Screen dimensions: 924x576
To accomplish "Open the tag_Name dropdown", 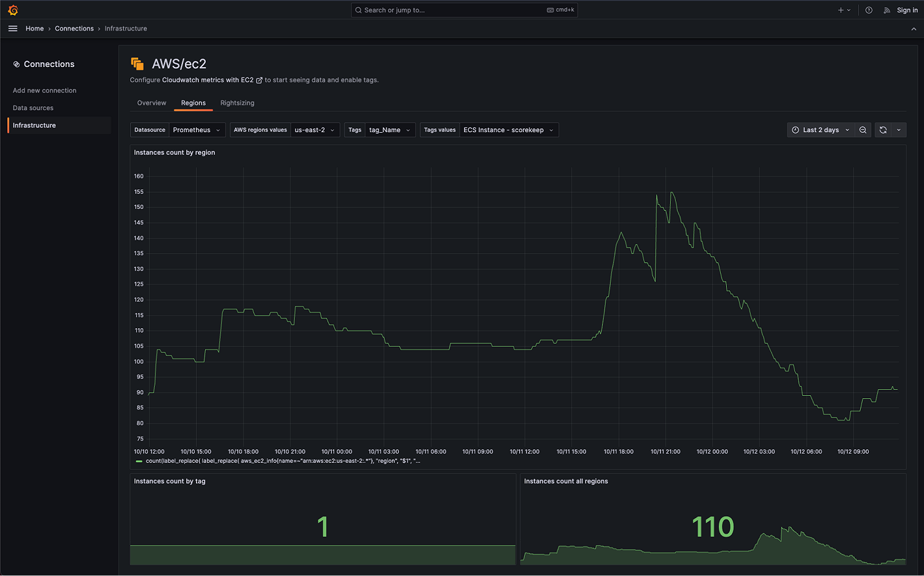I will tap(390, 130).
